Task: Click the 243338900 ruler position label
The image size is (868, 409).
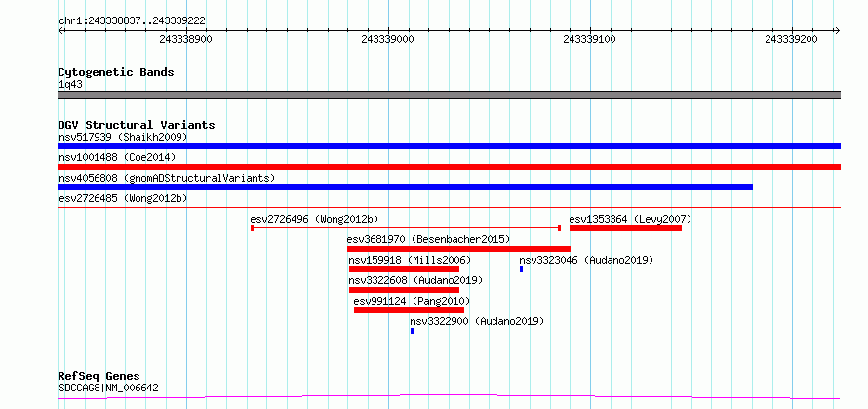Action: pos(185,39)
